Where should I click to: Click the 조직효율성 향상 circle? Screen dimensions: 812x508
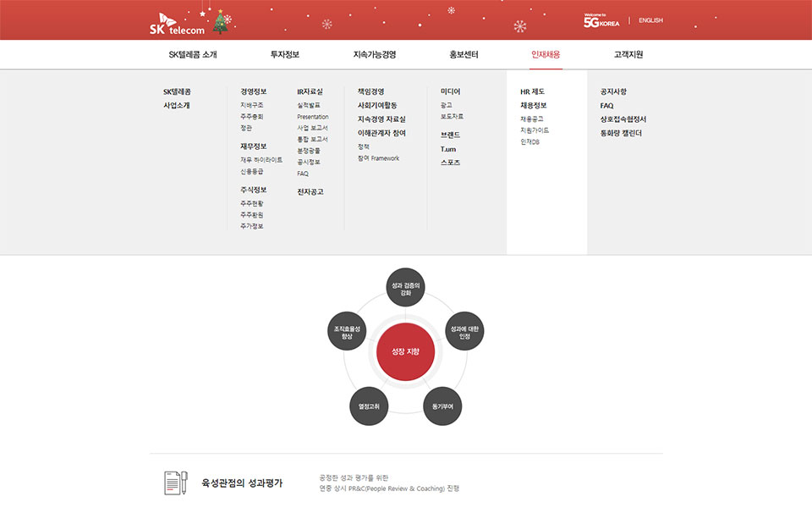click(347, 332)
